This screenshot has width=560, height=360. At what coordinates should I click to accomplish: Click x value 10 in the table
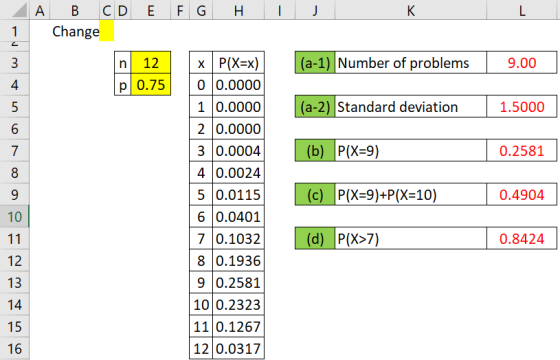click(201, 305)
